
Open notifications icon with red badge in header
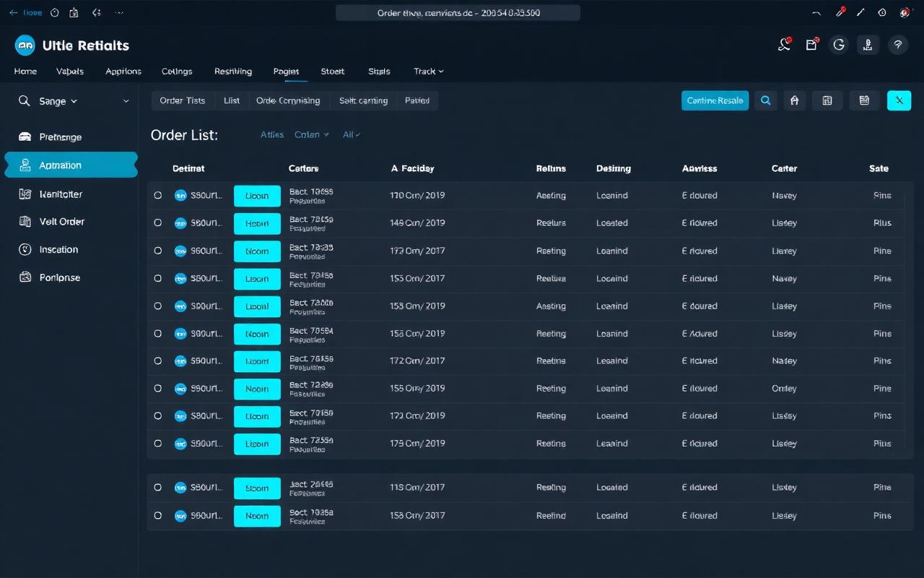pos(784,45)
